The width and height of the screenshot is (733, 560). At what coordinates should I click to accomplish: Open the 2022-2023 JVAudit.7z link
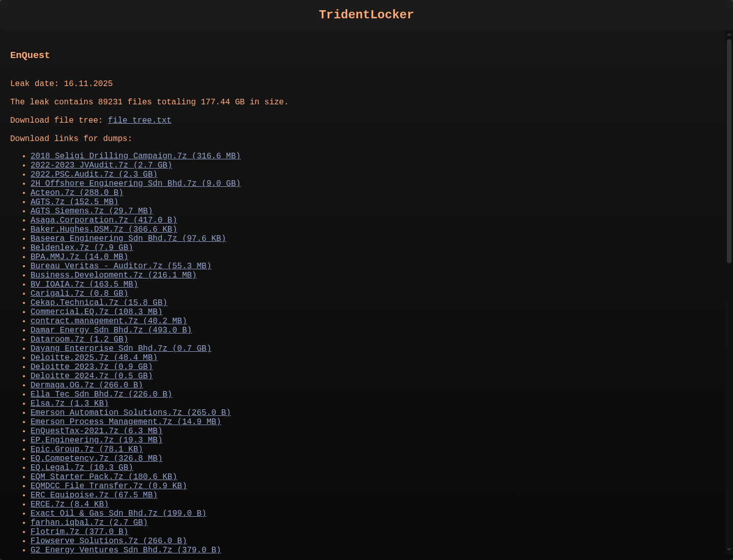coord(101,165)
